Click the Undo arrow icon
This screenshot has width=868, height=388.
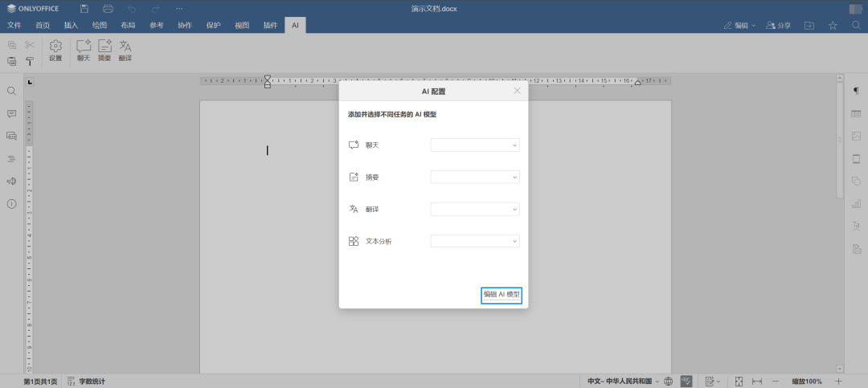132,8
